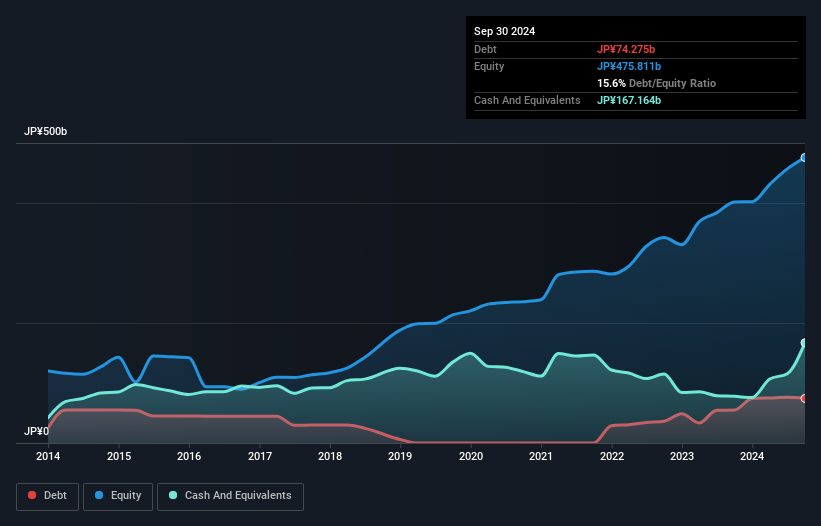This screenshot has width=821, height=526.
Task: Click the red Debt endpoint marker
Action: coord(803,398)
